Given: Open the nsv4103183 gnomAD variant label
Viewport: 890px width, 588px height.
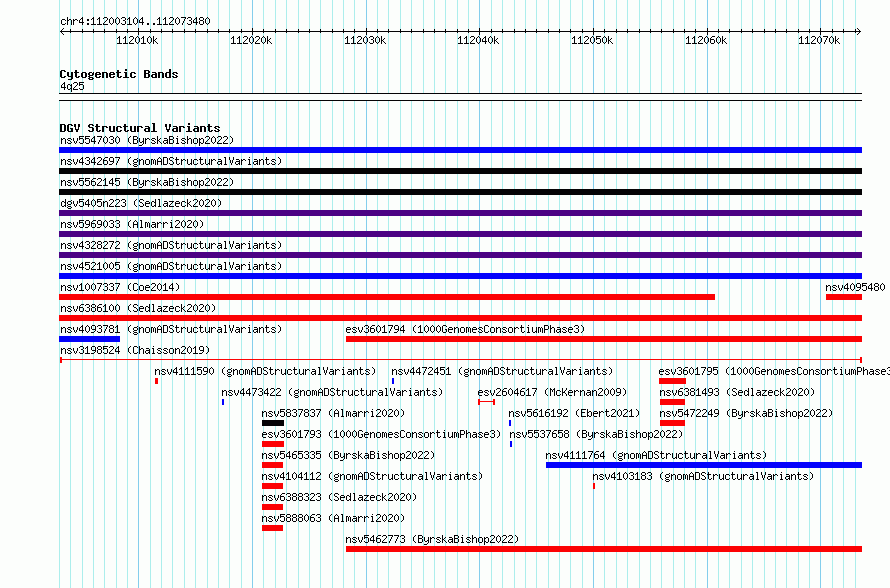Looking at the screenshot, I should (703, 476).
